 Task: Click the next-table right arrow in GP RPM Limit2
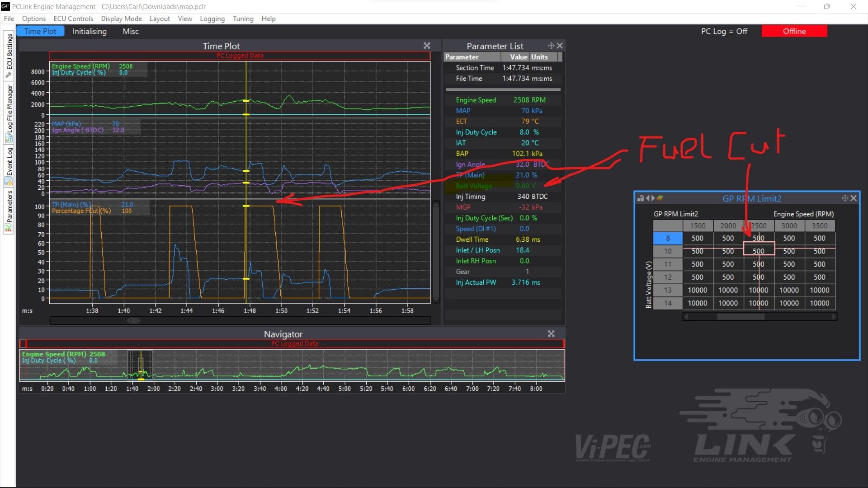[653, 198]
